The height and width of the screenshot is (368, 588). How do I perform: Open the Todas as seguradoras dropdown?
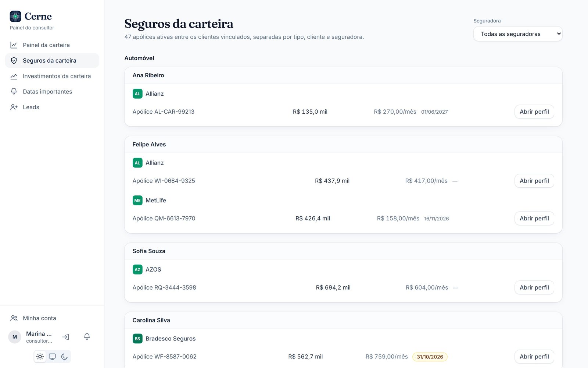[518, 34]
